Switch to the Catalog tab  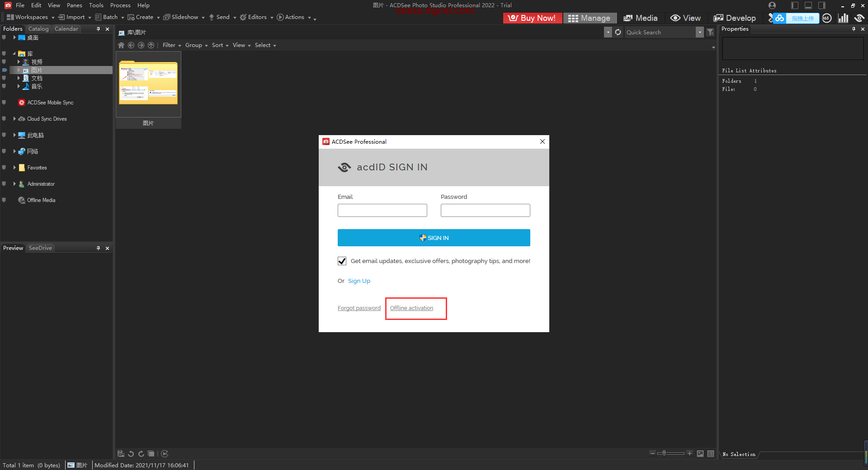pos(38,29)
